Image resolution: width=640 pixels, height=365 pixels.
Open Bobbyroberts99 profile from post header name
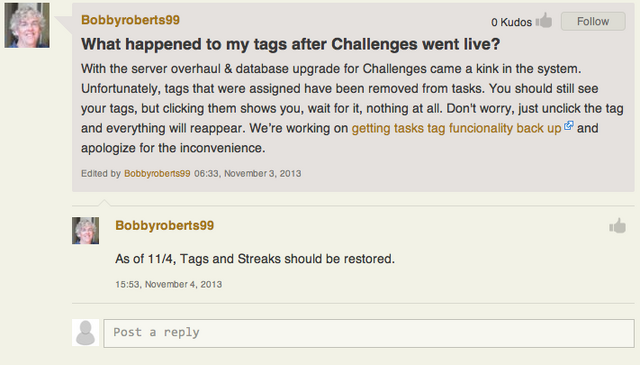click(130, 20)
